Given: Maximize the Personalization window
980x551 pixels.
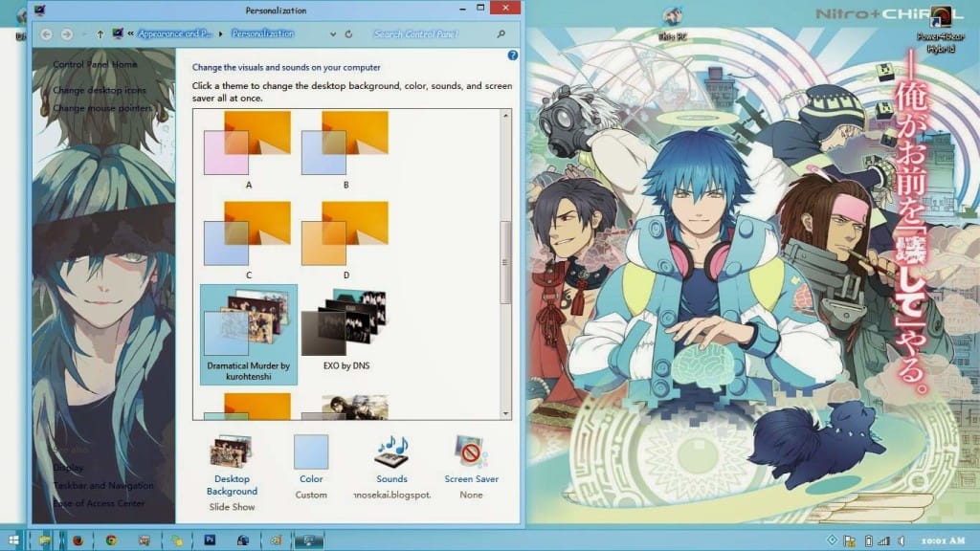Looking at the screenshot, I should [480, 8].
